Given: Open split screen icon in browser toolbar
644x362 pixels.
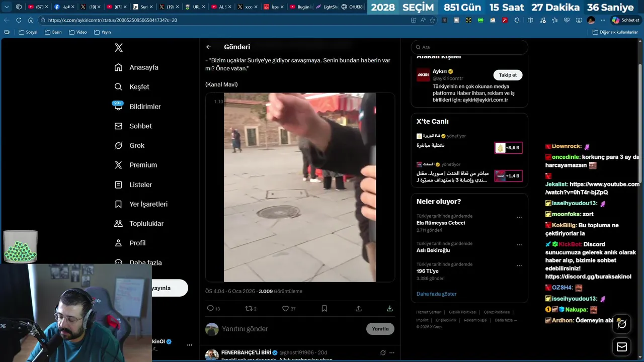Looking at the screenshot, I should [530, 20].
